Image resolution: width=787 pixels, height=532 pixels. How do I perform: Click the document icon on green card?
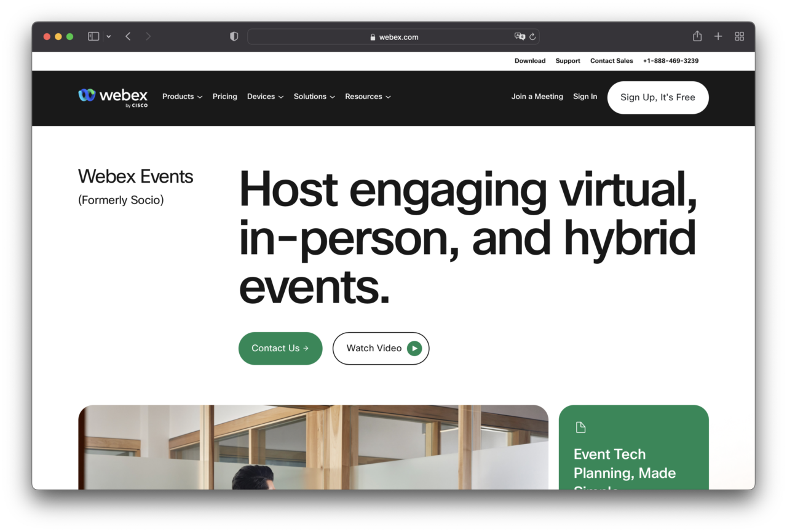tap(580, 427)
